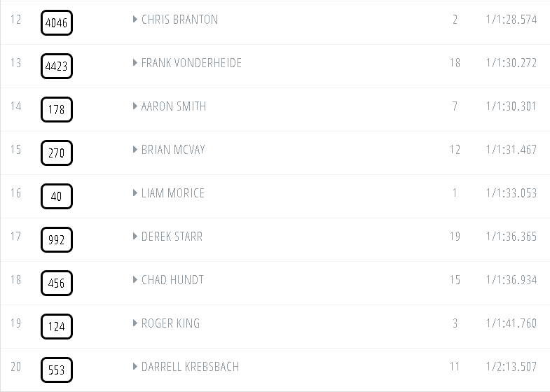The image size is (550, 392).
Task: Select the number 456 badge
Action: pyautogui.click(x=56, y=283)
